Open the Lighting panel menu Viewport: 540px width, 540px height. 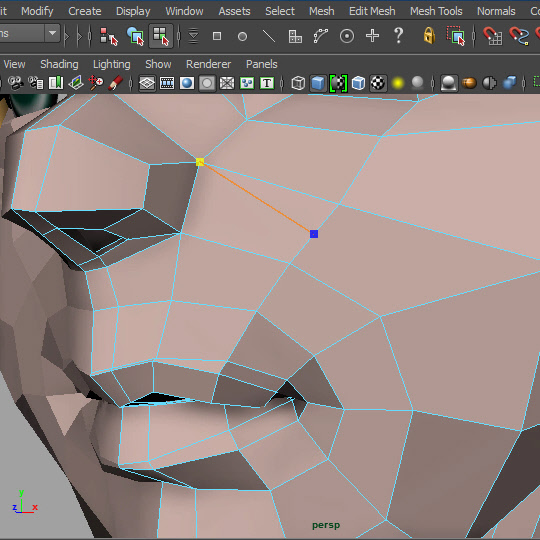[x=112, y=64]
